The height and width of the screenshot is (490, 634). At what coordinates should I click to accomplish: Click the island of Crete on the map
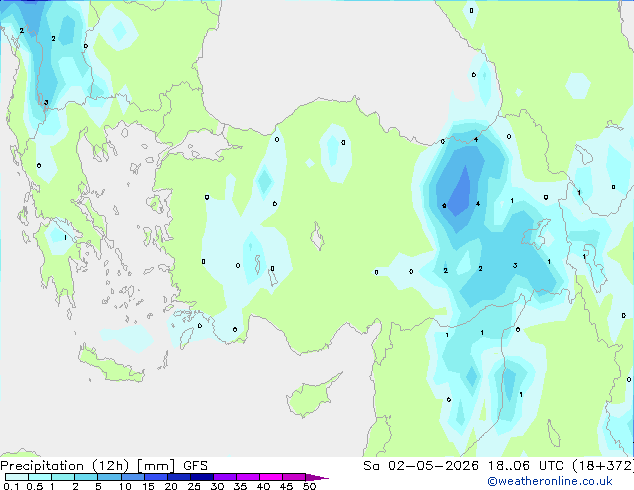click(x=110, y=365)
